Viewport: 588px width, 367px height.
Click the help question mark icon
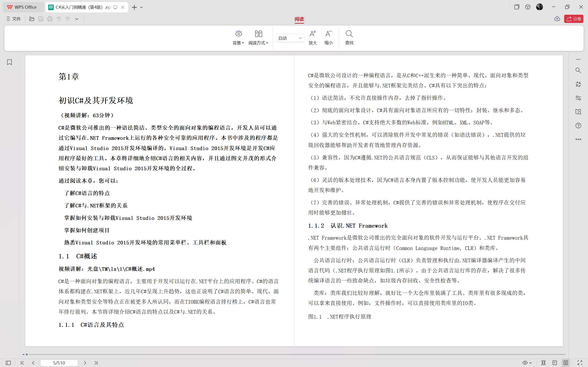pyautogui.click(x=578, y=126)
